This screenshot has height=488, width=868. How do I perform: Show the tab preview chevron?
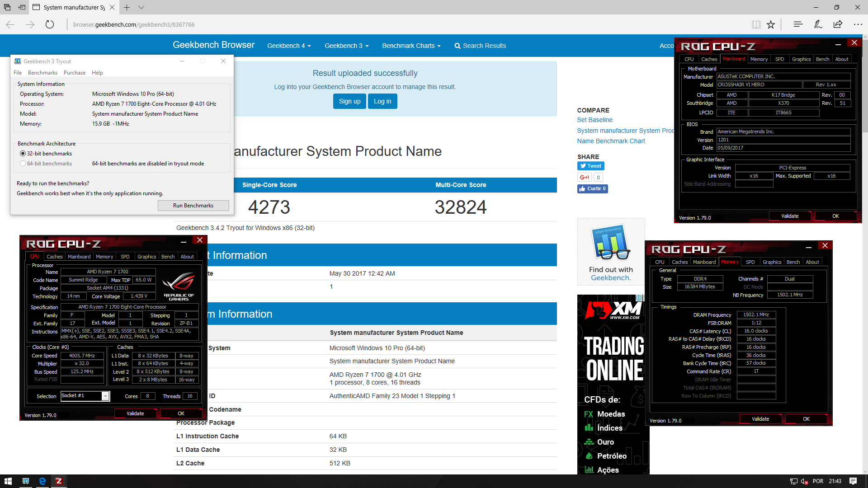(x=141, y=7)
